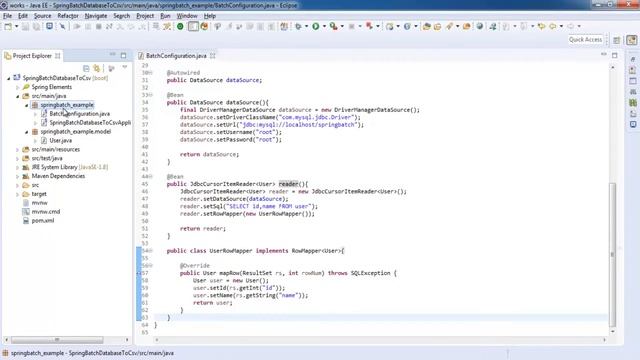Select User.java in the tree
The height and width of the screenshot is (360, 640).
(x=60, y=140)
